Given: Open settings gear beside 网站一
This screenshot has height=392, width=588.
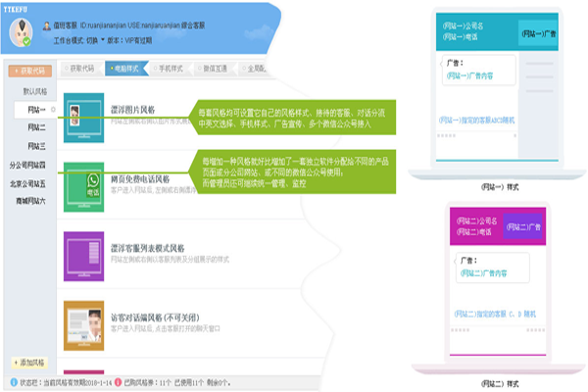Looking at the screenshot, I should (x=53, y=110).
